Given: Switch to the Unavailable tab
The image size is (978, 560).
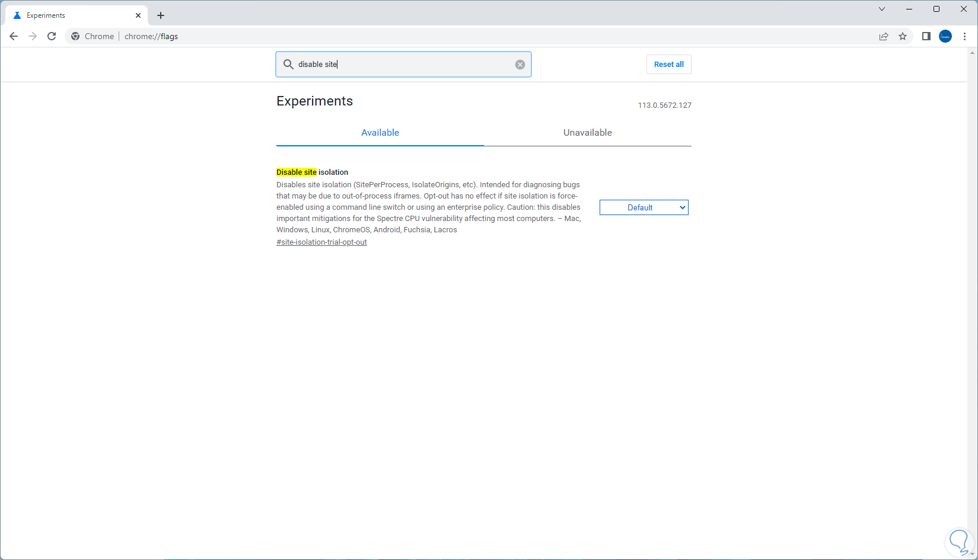Looking at the screenshot, I should 588,133.
